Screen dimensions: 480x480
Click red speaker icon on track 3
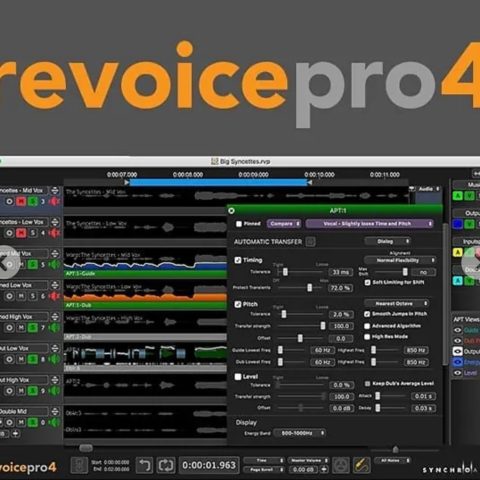tap(54, 201)
